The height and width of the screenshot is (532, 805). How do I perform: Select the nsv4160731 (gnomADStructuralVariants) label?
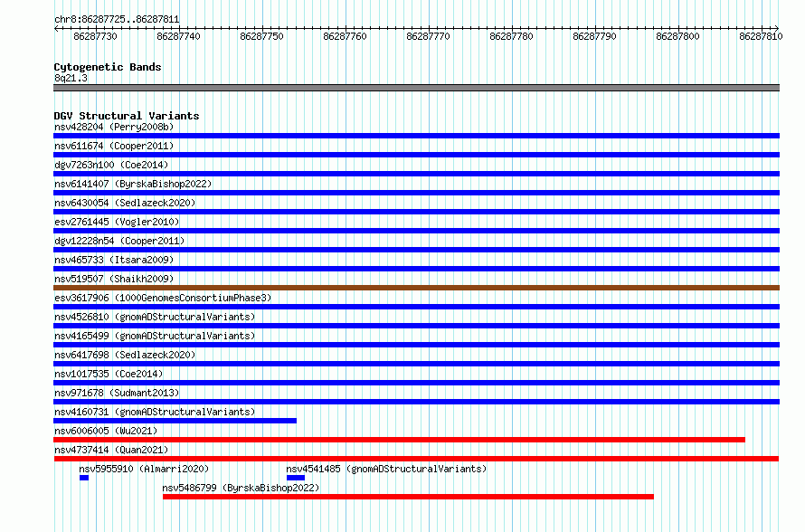(155, 412)
